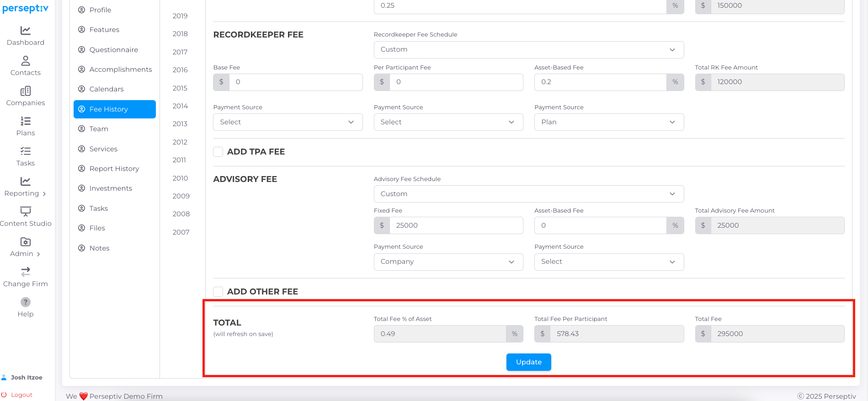Select year 2018 in year list
This screenshot has width=868, height=401.
[x=180, y=34]
